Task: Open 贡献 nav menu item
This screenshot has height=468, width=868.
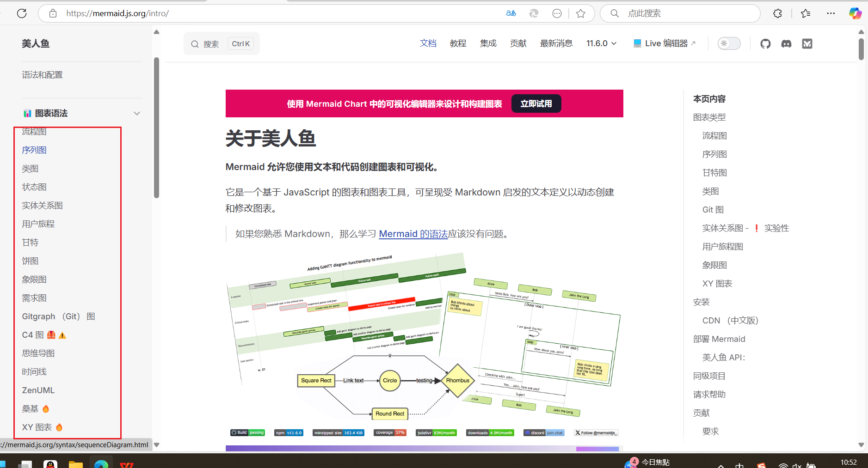Action: tap(518, 43)
